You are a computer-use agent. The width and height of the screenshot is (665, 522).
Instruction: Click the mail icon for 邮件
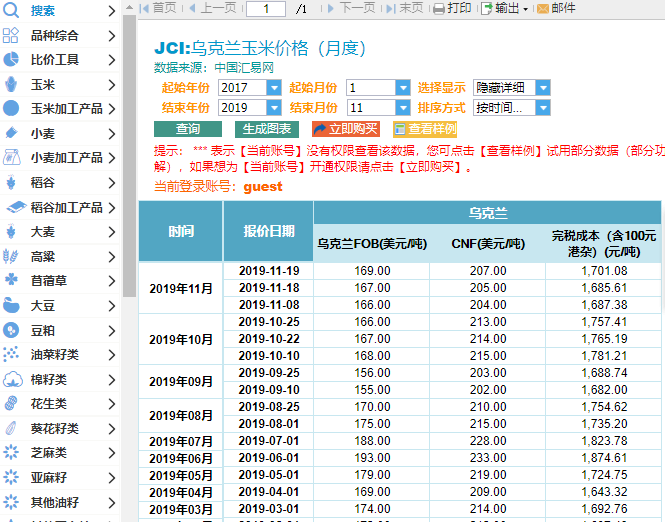click(x=543, y=8)
